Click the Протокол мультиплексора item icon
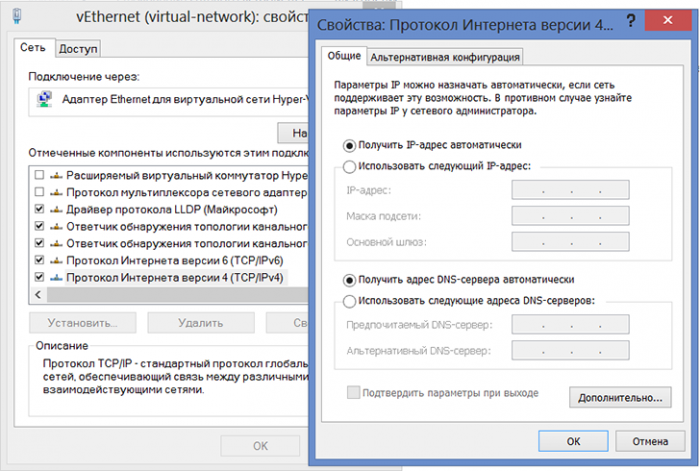Image resolution: width=700 pixels, height=471 pixels. coord(56,192)
